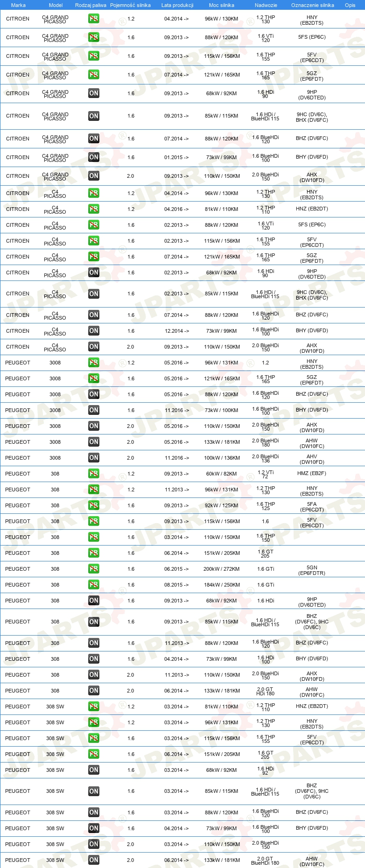This screenshot has width=365, height=868.
Task: Select the PB icon in the Peugeot 3008 121kW/165KM row
Action: [94, 378]
